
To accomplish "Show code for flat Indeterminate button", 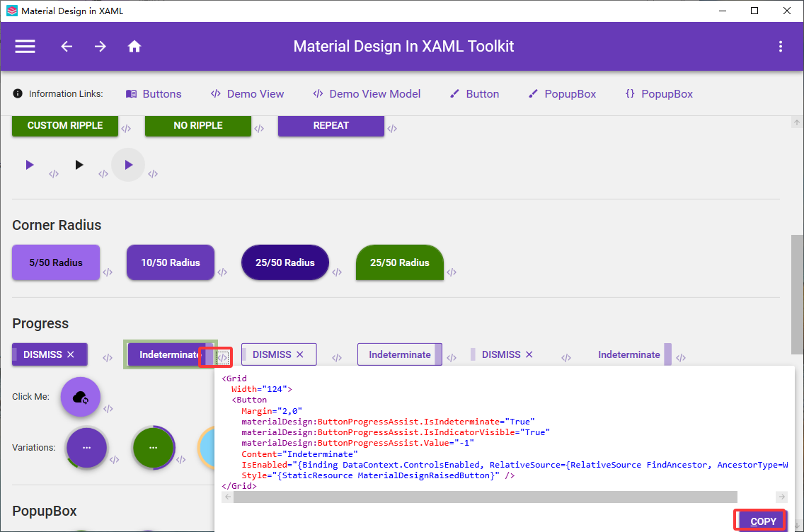I will [681, 358].
